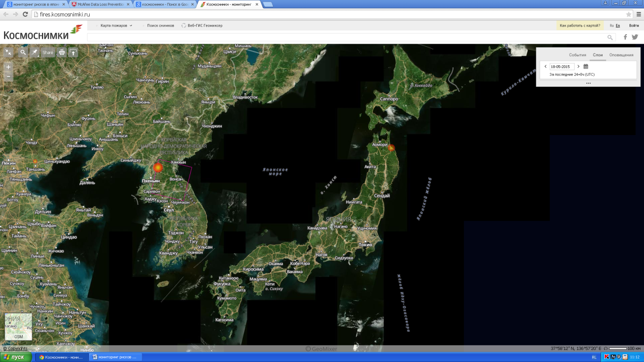Open Веб-ГИС Геомиксер link
This screenshot has height=362, width=644.
click(x=202, y=26)
